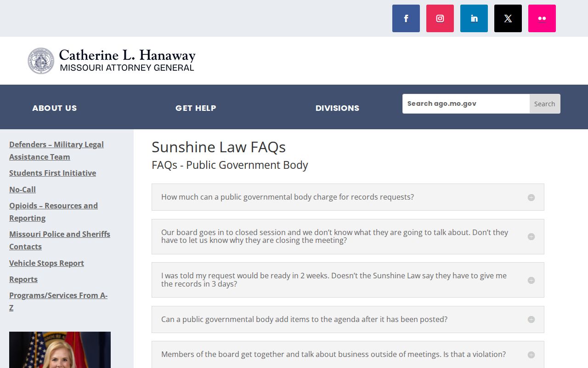Open the Students First Initiative link

click(x=52, y=173)
